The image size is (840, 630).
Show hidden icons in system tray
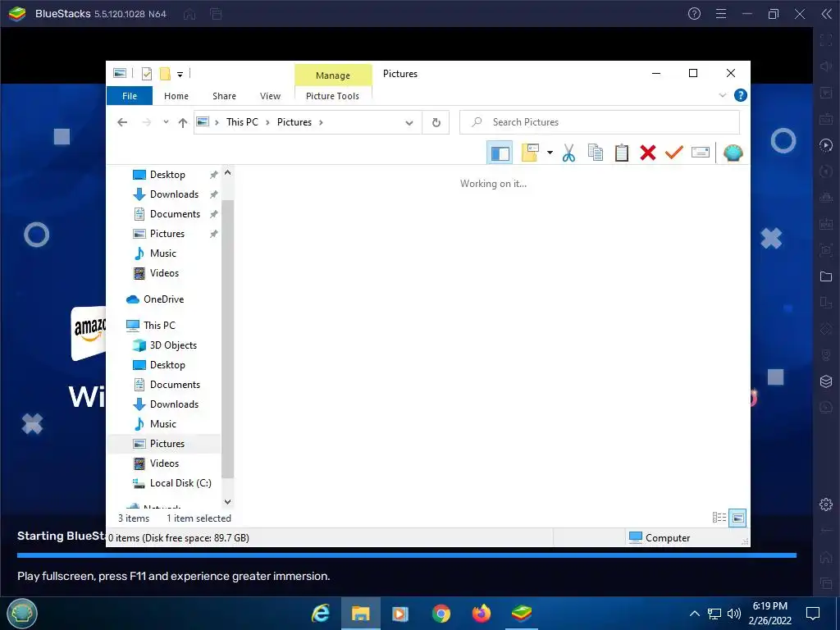coord(694,614)
